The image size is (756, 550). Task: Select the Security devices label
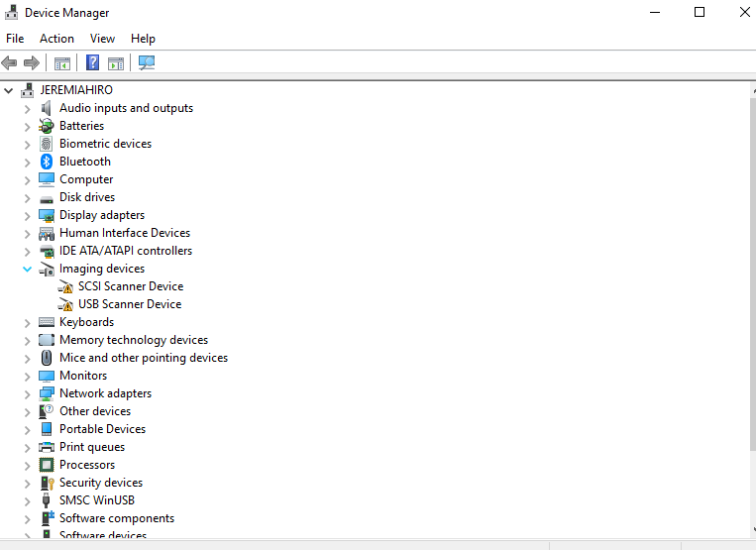[101, 483]
